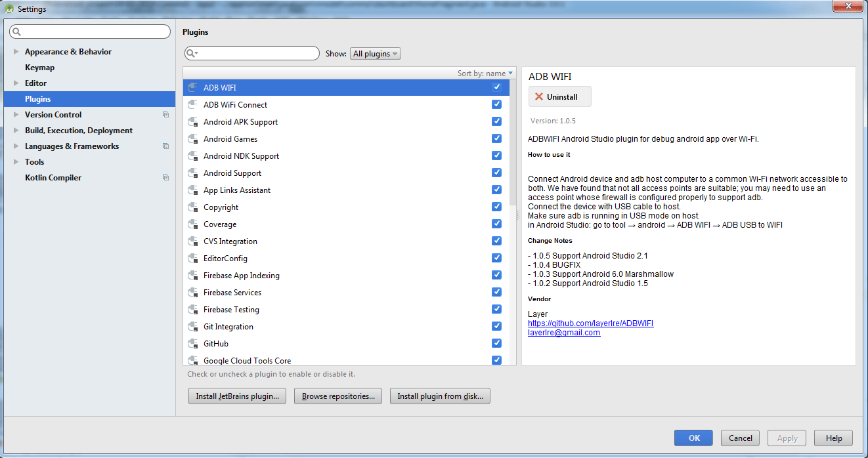
Task: Click the Android Games plugin icon
Action: 192,138
